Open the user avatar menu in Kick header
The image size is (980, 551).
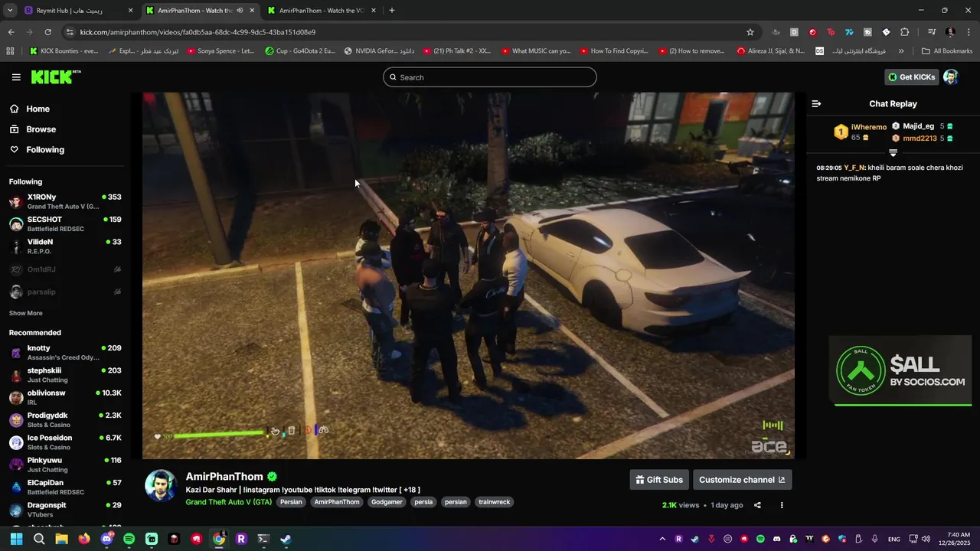(950, 77)
